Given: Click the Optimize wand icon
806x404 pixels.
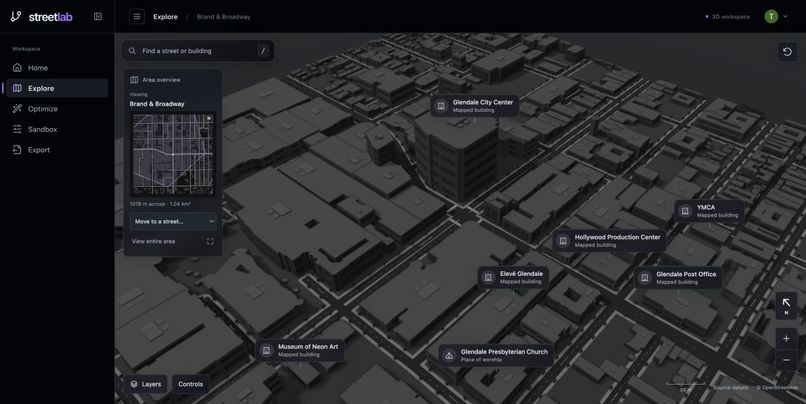Looking at the screenshot, I should tap(17, 108).
